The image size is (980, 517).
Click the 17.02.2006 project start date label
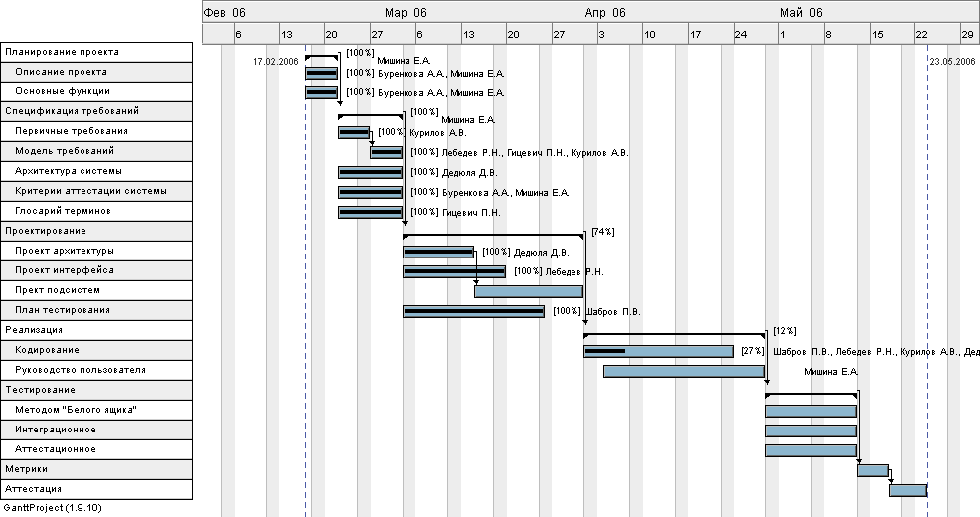pyautogui.click(x=275, y=61)
